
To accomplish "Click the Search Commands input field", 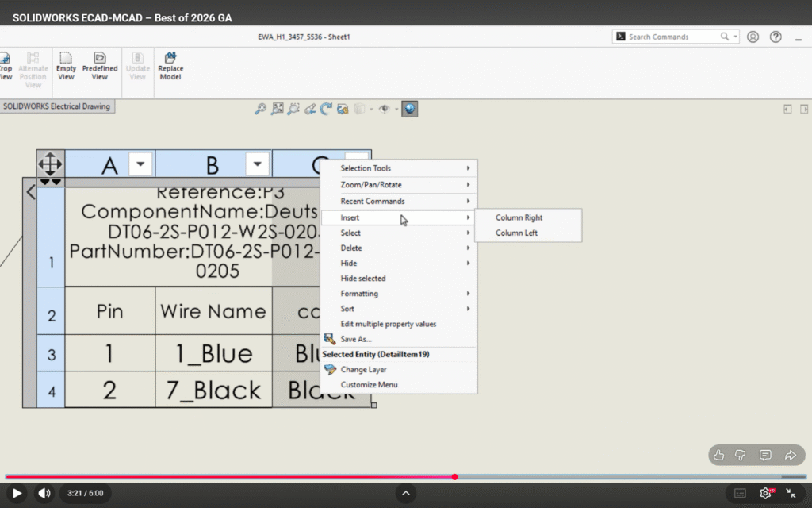I will [672, 37].
